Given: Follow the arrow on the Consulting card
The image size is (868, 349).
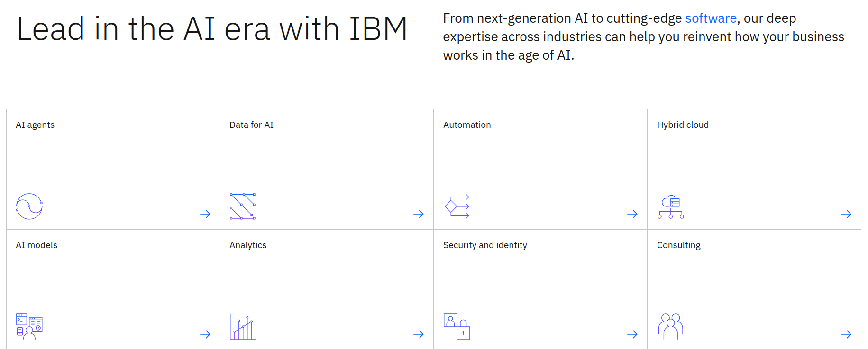Looking at the screenshot, I should [846, 334].
